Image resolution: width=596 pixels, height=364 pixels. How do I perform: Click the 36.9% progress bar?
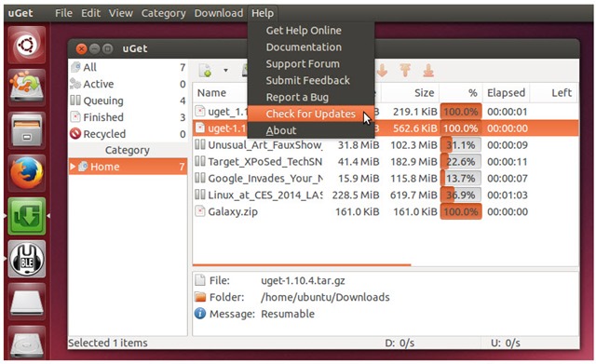point(461,195)
